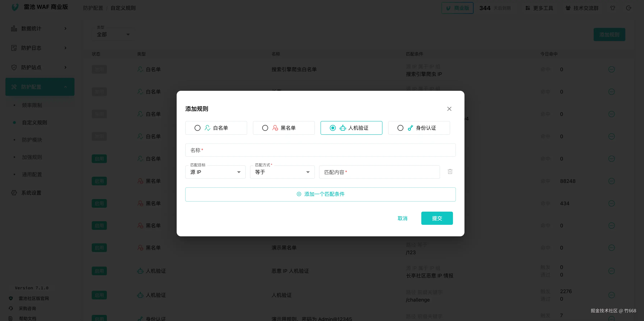The width and height of the screenshot is (644, 321).
Task: Click the shirt theme icon in header
Action: pyautogui.click(x=613, y=8)
